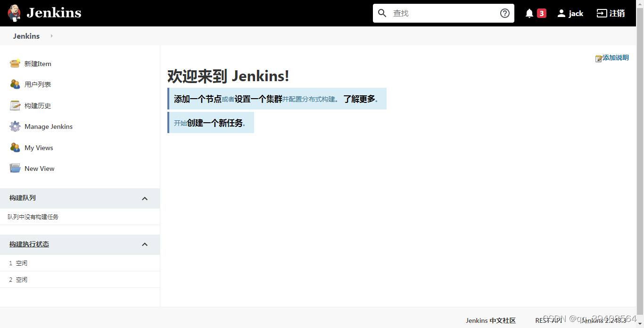Click the 创建一个新任务 link
Image resolution: width=644 pixels, height=328 pixels.
(x=215, y=123)
